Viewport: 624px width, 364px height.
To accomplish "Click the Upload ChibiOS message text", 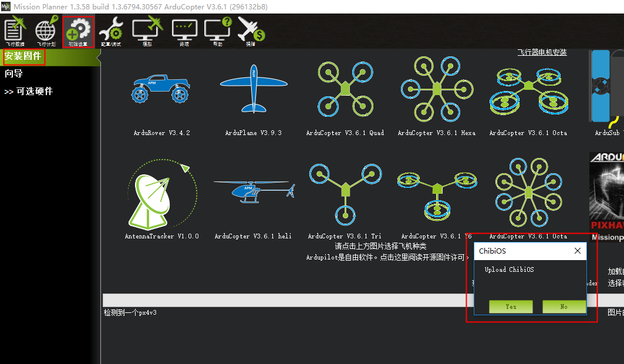I will (510, 269).
